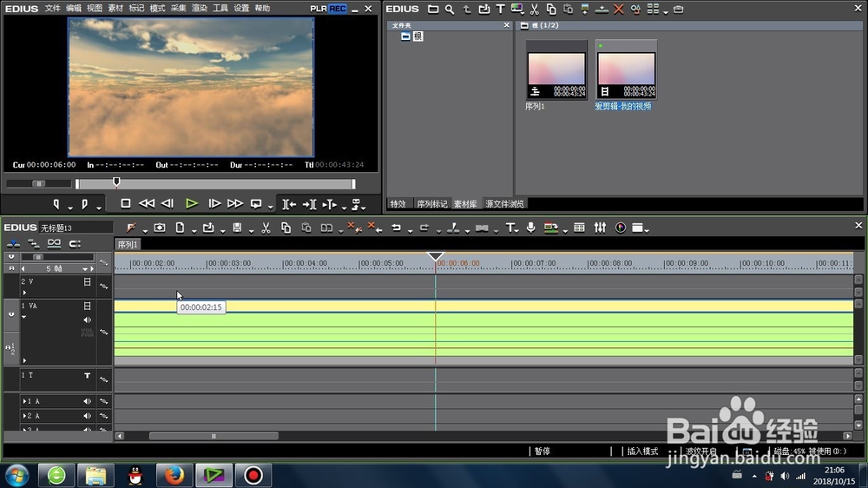Toggle mute speaker on 1 VA track
The image size is (868, 488).
coord(87,320)
